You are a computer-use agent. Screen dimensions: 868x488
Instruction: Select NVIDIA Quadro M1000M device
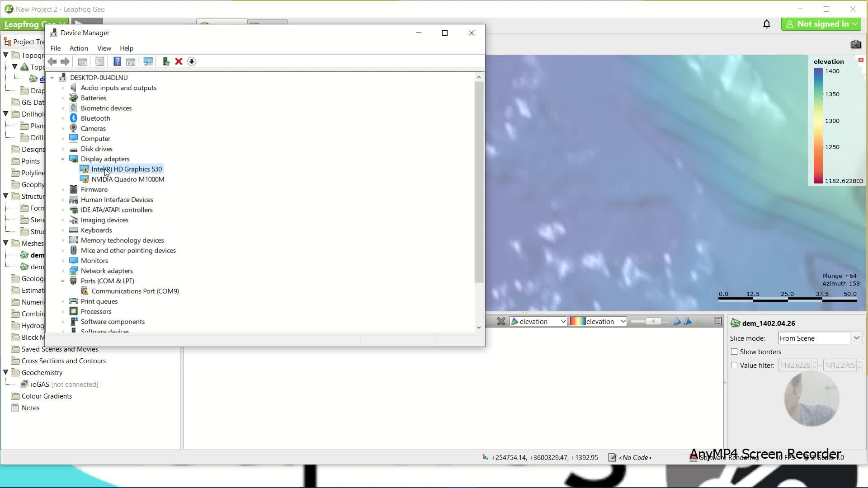point(127,179)
